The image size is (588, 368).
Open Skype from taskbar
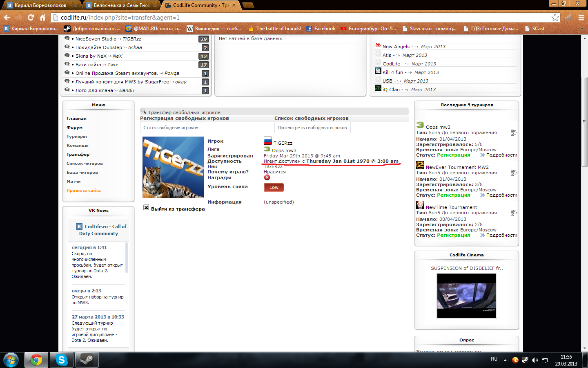(62, 360)
